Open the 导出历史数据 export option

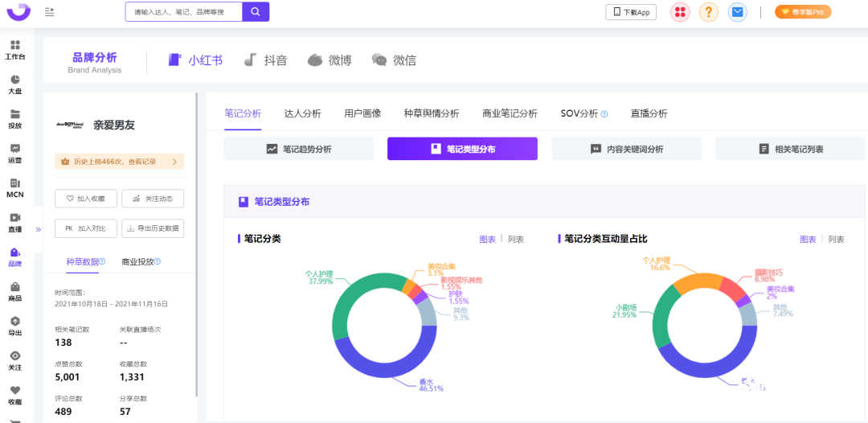pyautogui.click(x=153, y=228)
